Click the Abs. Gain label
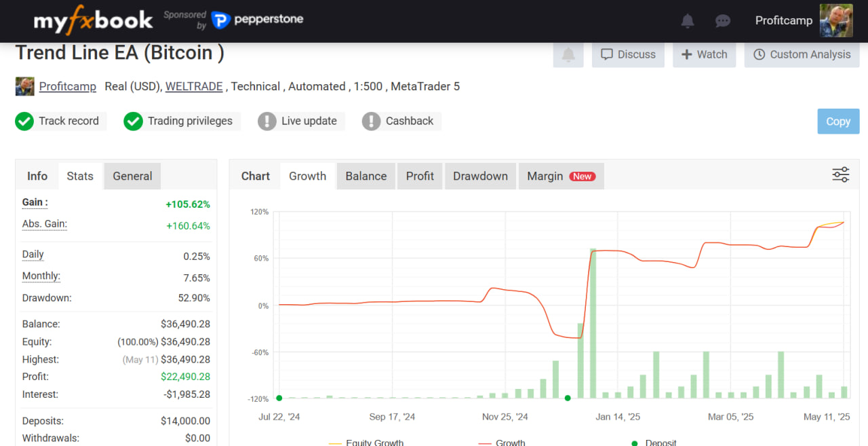This screenshot has height=446, width=868. tap(45, 224)
